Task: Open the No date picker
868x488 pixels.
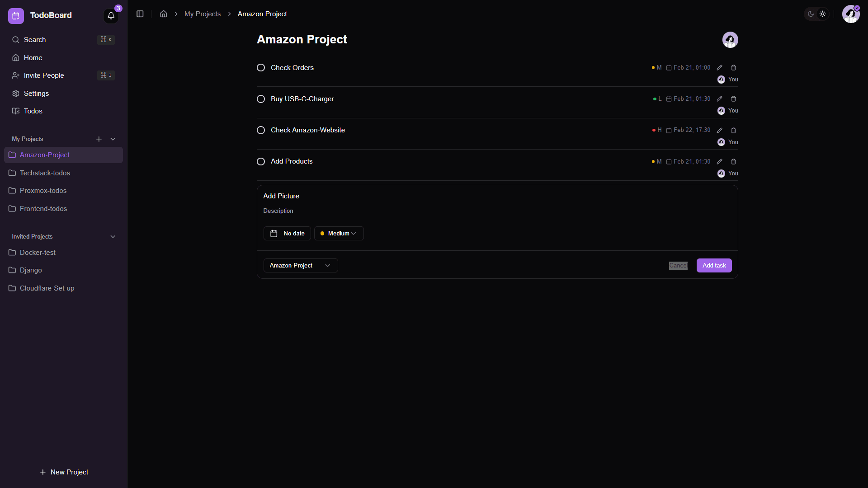Action: point(287,234)
